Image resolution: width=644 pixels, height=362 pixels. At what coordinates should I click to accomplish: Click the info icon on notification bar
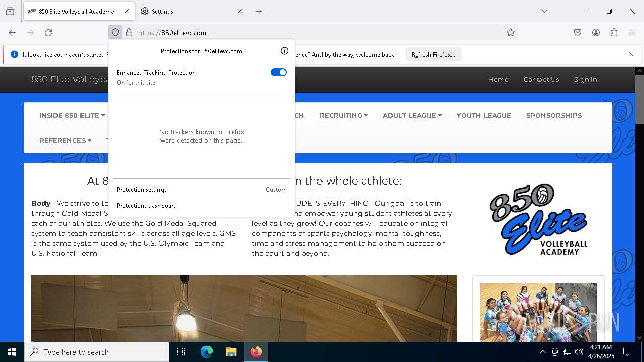[x=14, y=54]
